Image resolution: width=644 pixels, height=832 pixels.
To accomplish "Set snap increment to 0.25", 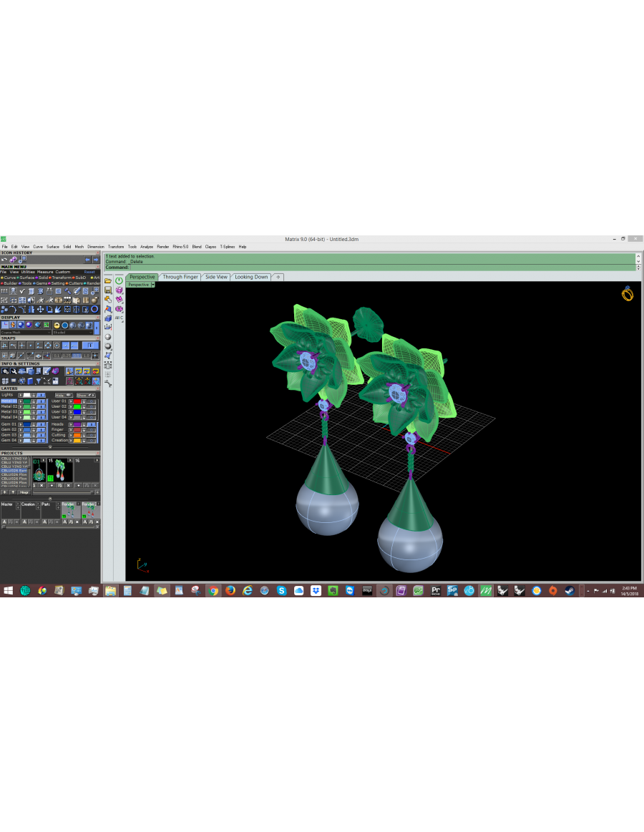I will tap(67, 356).
